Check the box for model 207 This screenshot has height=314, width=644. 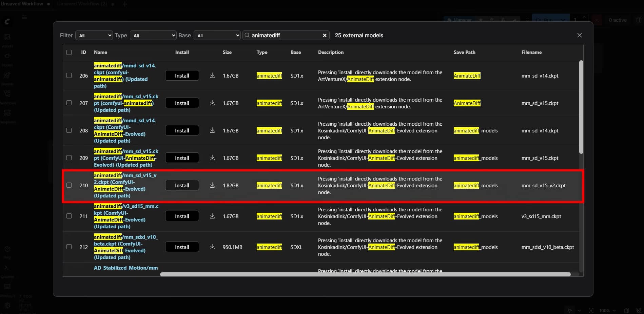point(69,103)
